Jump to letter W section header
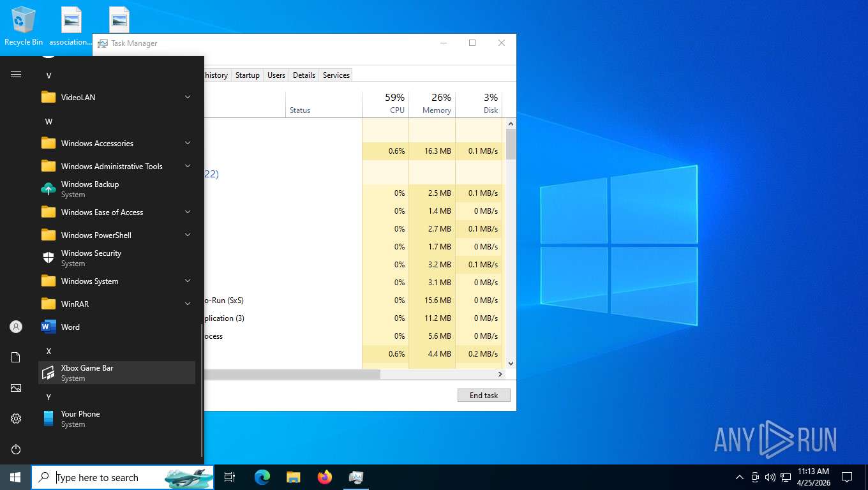Image resolution: width=868 pixels, height=490 pixels. pyautogui.click(x=49, y=121)
